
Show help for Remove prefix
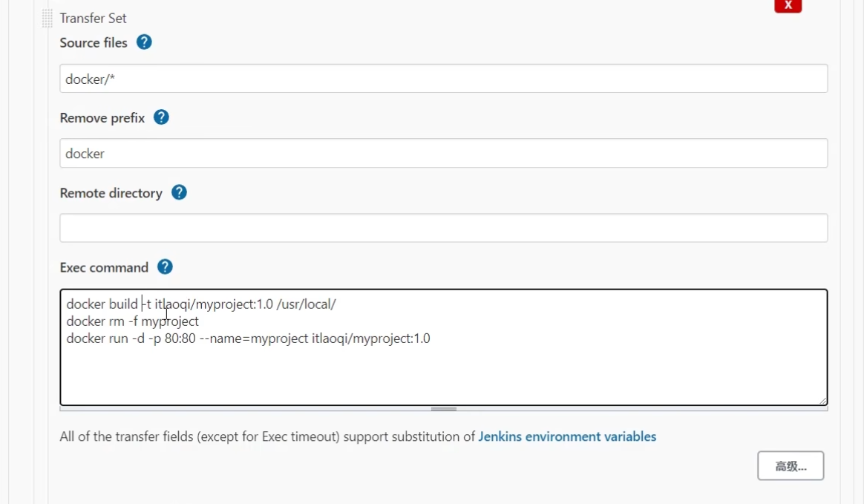161,117
